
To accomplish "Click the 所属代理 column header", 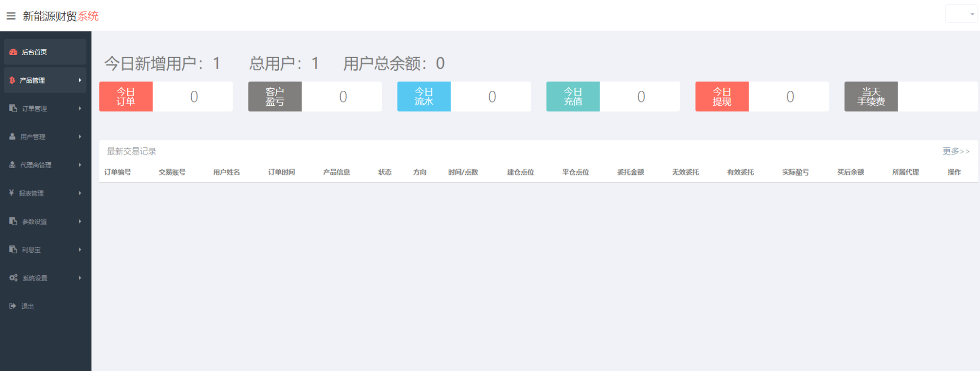I will (x=905, y=172).
